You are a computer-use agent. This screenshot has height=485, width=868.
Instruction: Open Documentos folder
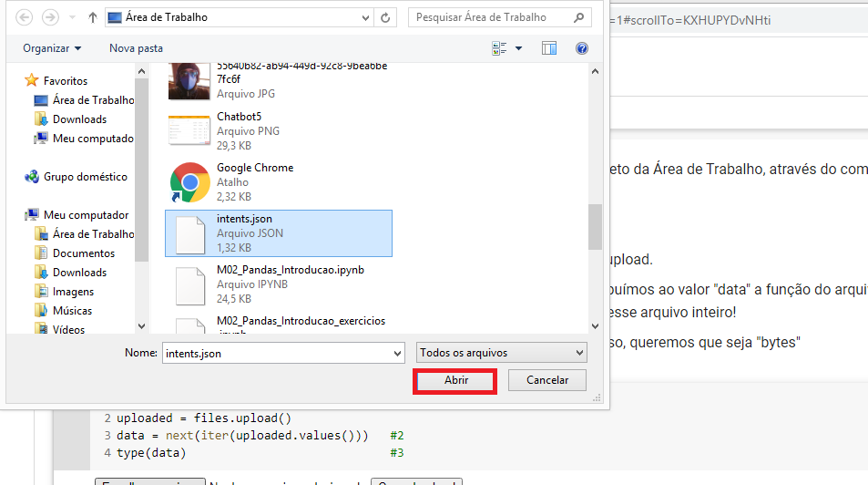(75, 253)
